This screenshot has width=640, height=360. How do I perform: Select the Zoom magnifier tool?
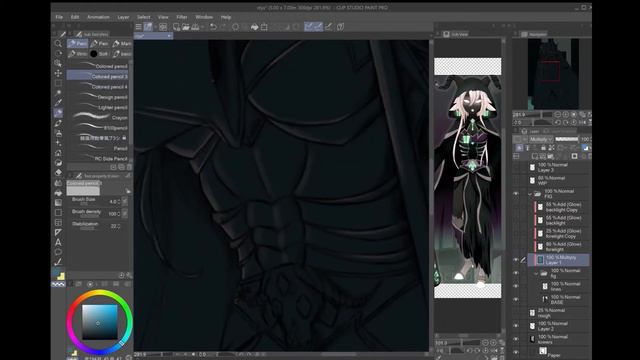point(58,44)
